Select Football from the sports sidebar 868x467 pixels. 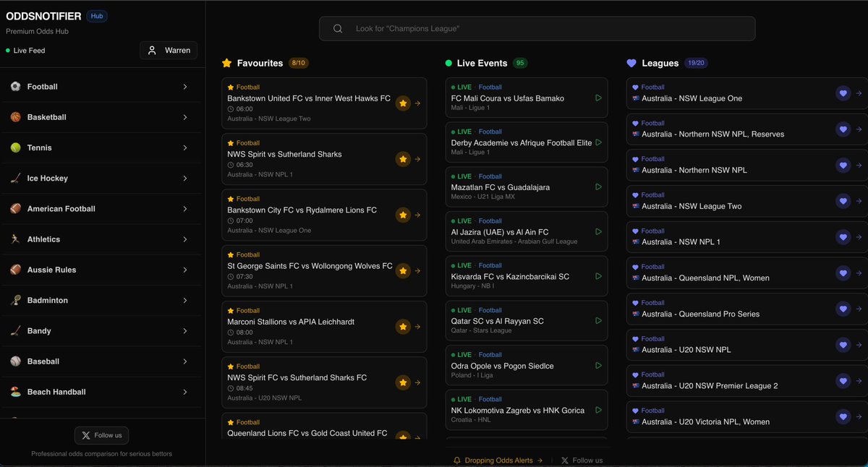[16, 86]
